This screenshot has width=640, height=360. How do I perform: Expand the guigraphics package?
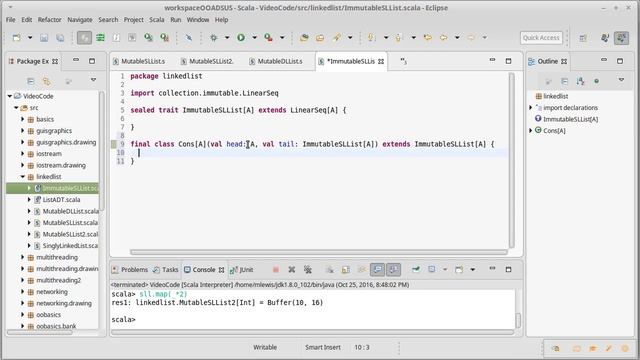(22, 131)
